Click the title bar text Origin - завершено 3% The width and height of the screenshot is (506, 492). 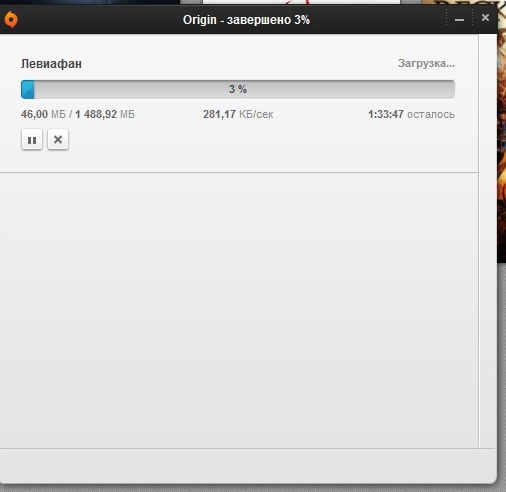click(246, 20)
